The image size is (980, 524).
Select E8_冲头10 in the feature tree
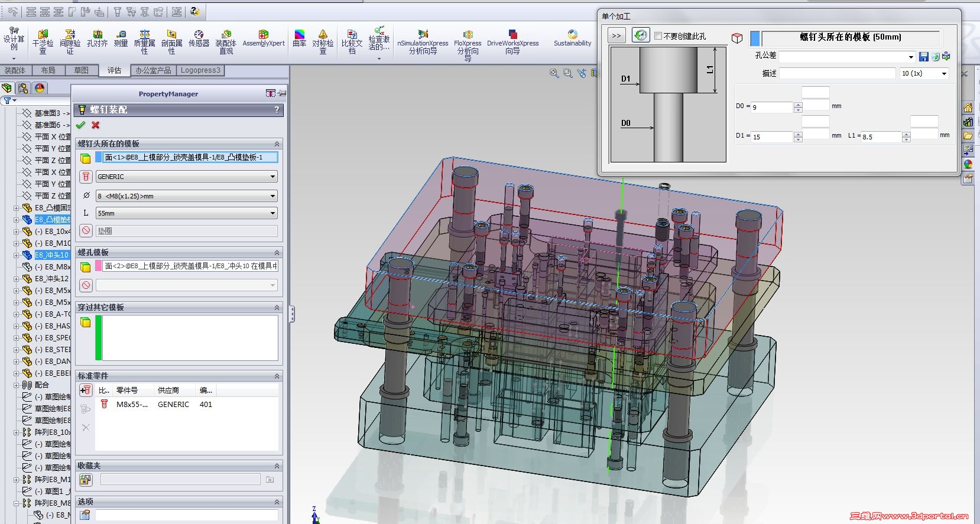coord(51,255)
